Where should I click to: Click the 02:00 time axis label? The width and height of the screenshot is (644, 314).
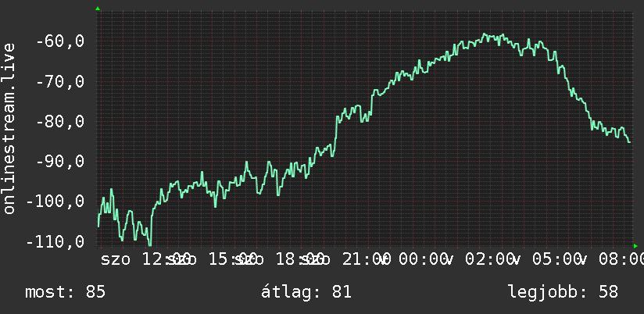pyautogui.click(x=489, y=259)
